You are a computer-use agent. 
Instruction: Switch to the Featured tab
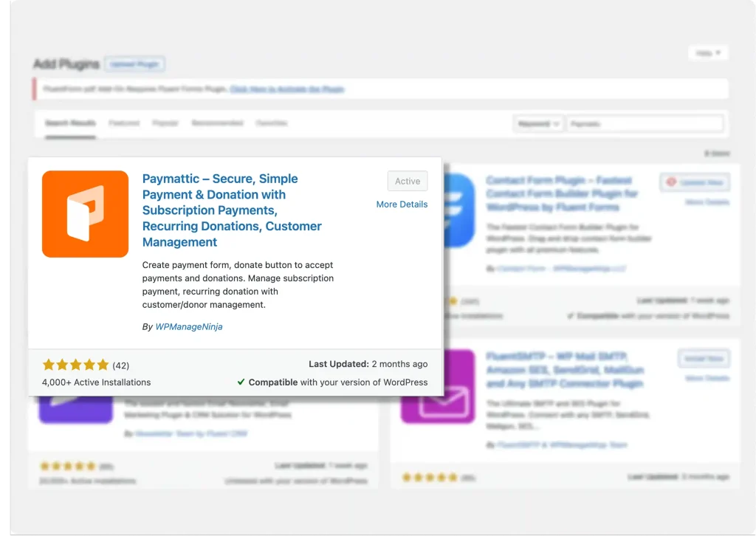[124, 123]
